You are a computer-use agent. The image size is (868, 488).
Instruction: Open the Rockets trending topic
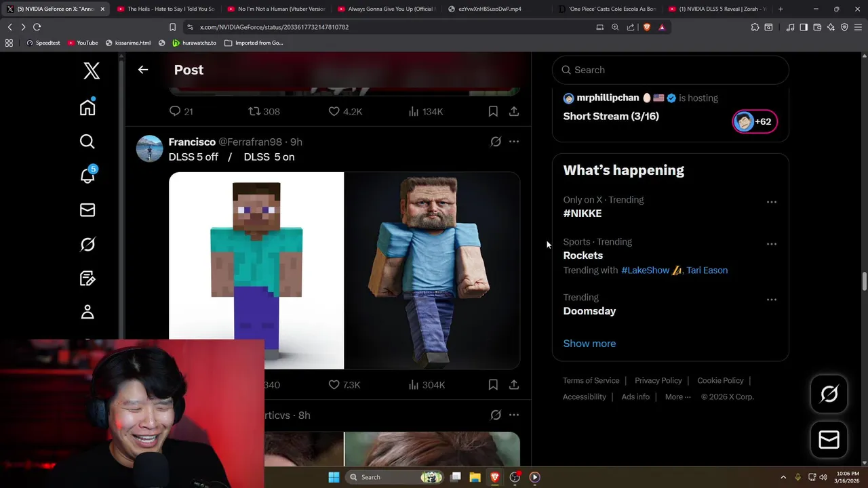tap(583, 255)
